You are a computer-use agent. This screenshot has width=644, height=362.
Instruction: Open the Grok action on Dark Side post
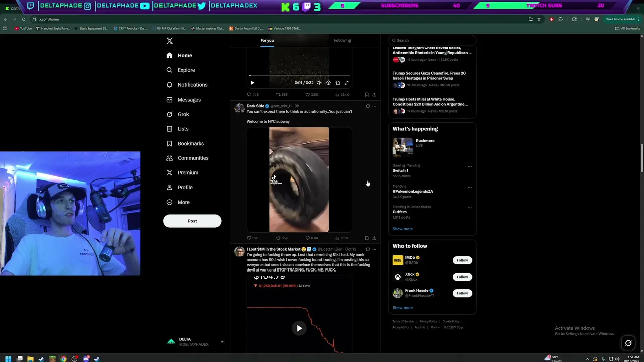(368, 106)
